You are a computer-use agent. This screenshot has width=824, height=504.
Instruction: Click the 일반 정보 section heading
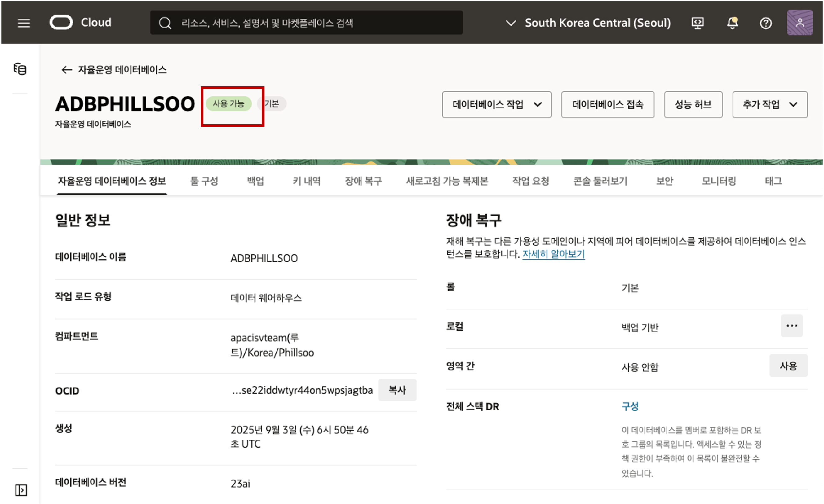(82, 220)
